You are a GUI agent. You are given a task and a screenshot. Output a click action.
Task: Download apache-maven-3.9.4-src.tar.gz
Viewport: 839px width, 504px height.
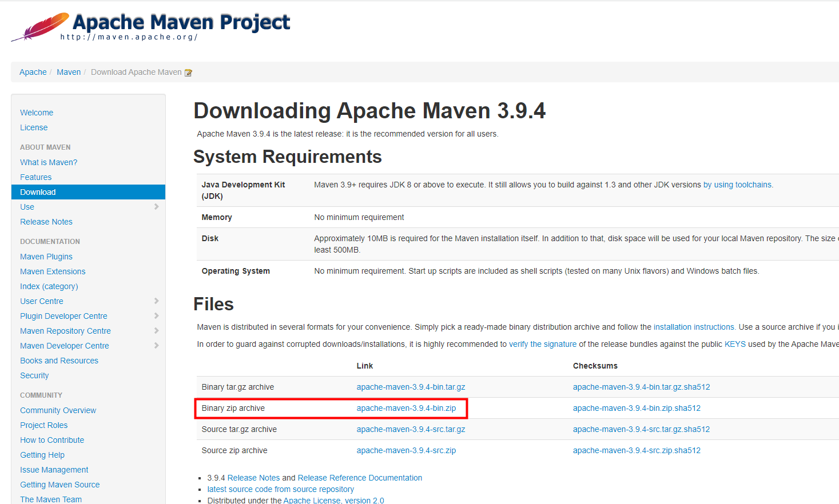411,429
